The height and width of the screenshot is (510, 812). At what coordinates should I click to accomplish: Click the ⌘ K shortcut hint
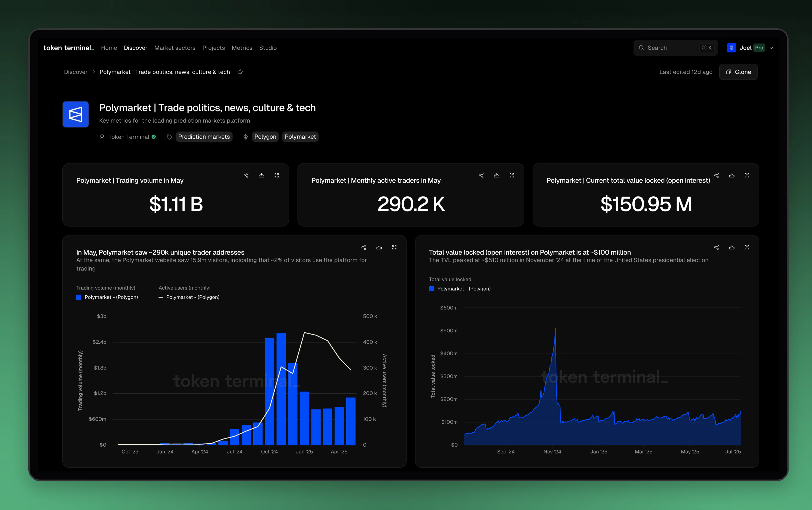click(x=707, y=48)
